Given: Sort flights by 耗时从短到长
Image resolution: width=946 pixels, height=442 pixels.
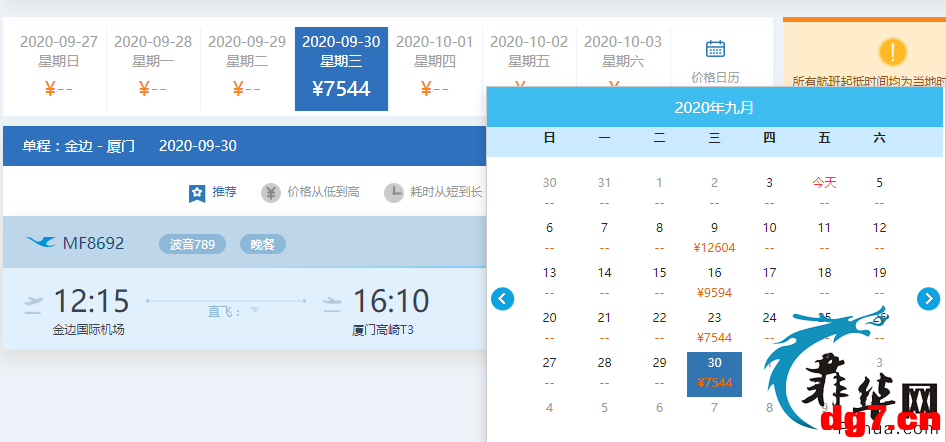Looking at the screenshot, I should (446, 192).
